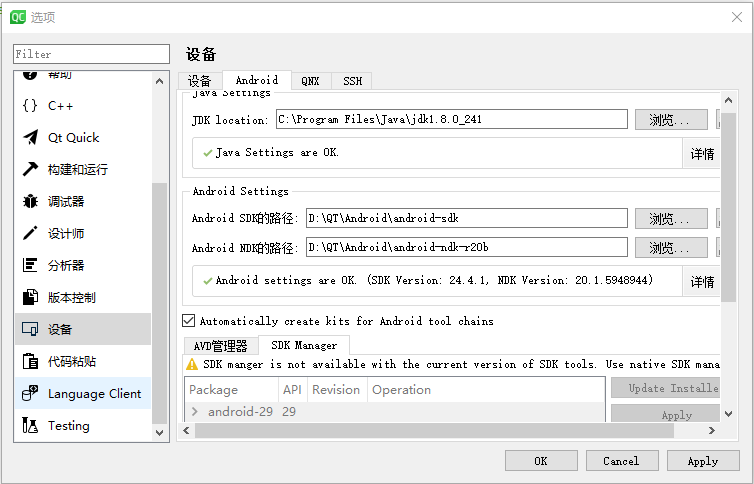Viewport: 754px width, 484px height.
Task: Select 构建和运行 in the category list
Action: pyautogui.click(x=83, y=169)
